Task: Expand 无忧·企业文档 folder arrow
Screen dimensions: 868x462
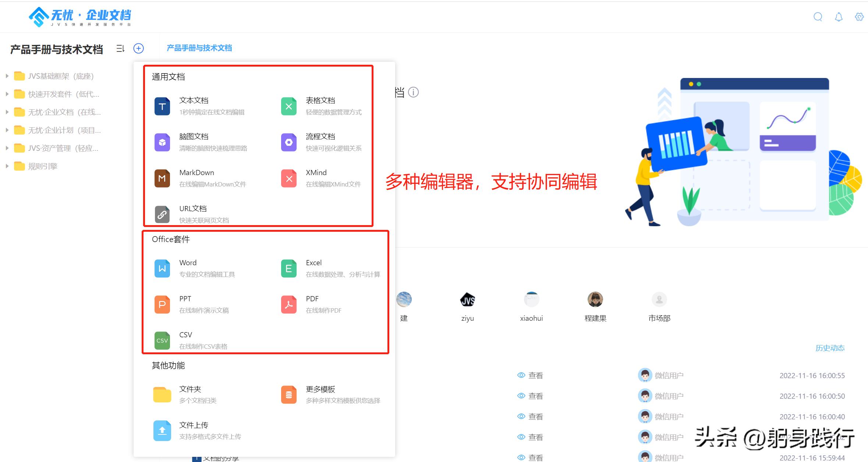Action: tap(7, 112)
